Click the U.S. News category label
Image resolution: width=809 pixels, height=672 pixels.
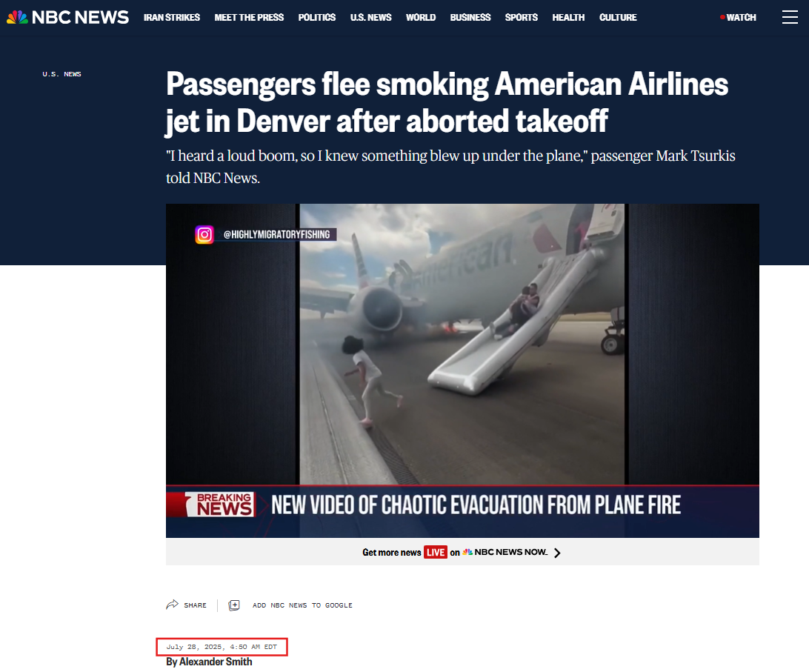coord(62,74)
